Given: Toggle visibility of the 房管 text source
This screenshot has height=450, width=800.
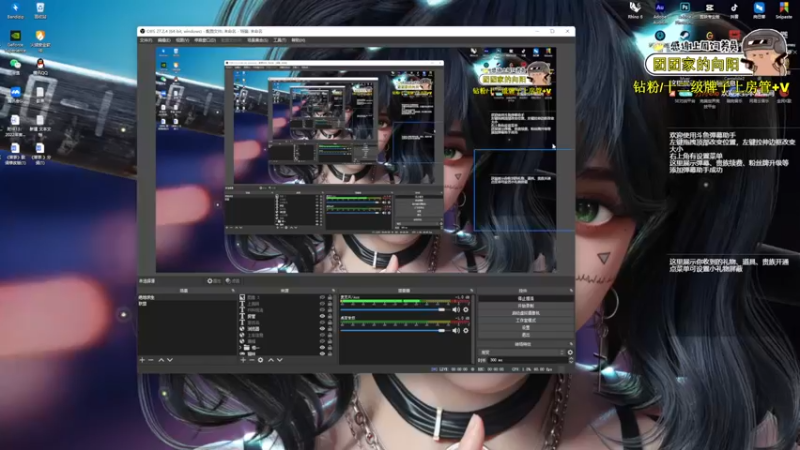Looking at the screenshot, I should (322, 316).
